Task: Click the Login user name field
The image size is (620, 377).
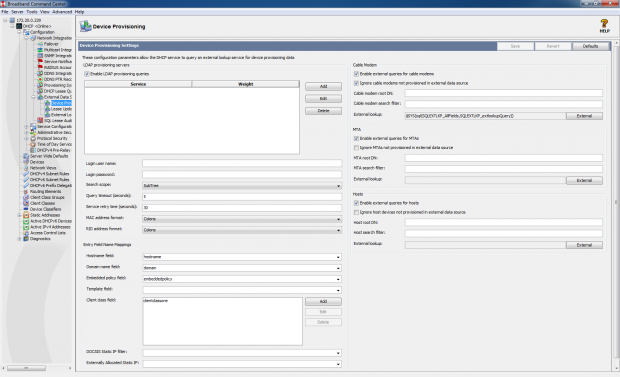Action: (242, 163)
